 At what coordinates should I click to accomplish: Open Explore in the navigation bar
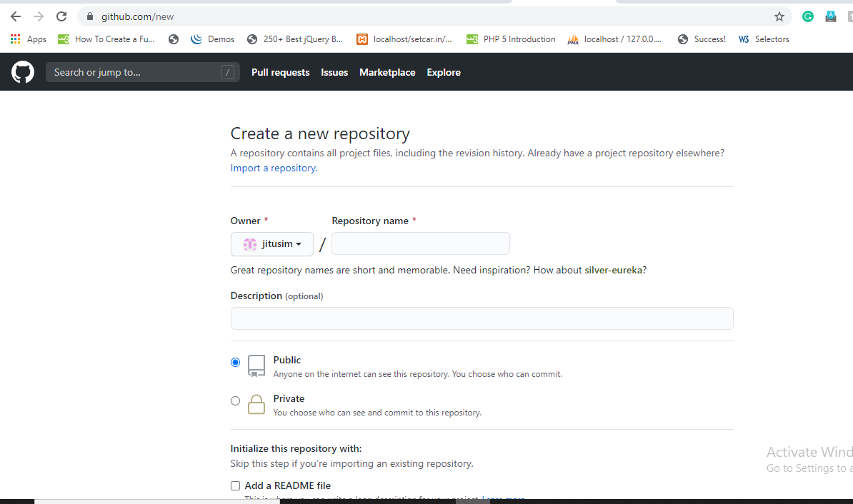tap(444, 72)
